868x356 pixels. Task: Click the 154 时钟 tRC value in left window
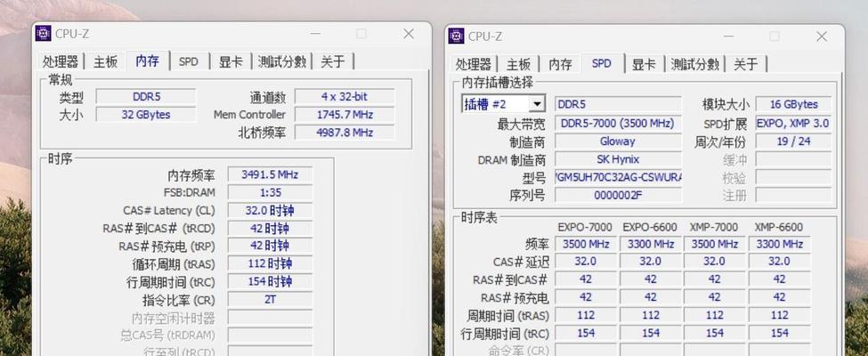pyautogui.click(x=270, y=281)
